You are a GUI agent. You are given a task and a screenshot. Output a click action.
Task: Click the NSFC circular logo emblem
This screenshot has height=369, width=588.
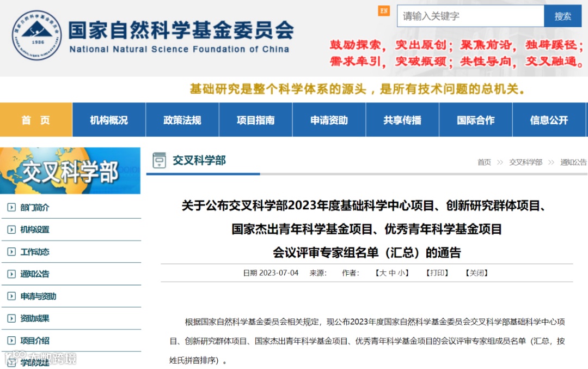[36, 35]
